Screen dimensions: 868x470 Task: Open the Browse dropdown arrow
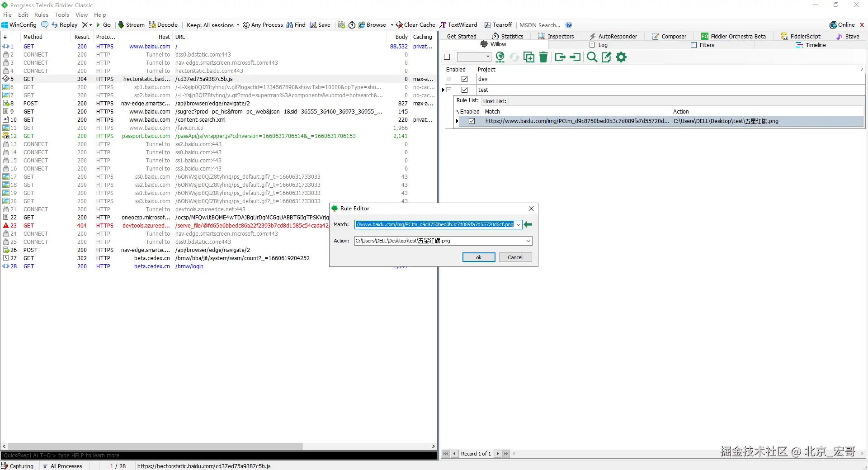click(392, 25)
